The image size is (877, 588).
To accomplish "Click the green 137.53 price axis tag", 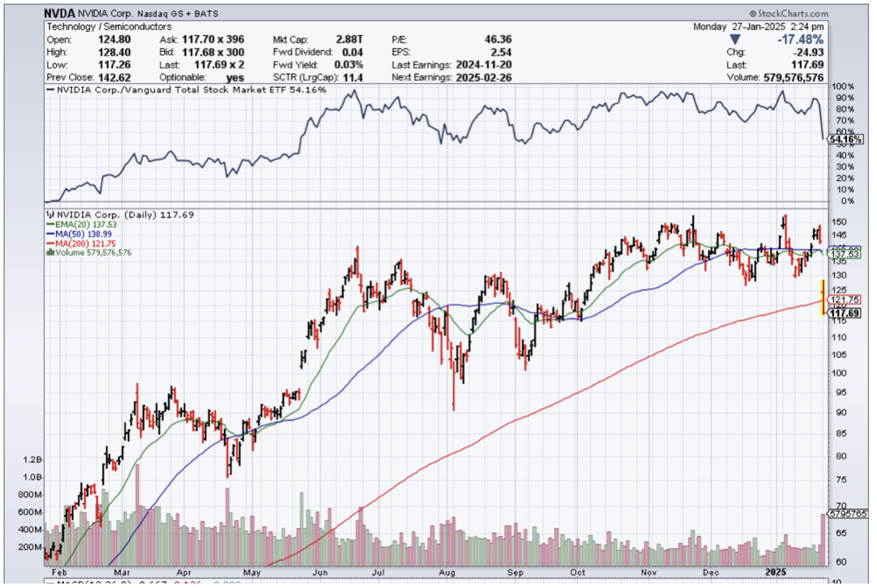I will pyautogui.click(x=844, y=255).
